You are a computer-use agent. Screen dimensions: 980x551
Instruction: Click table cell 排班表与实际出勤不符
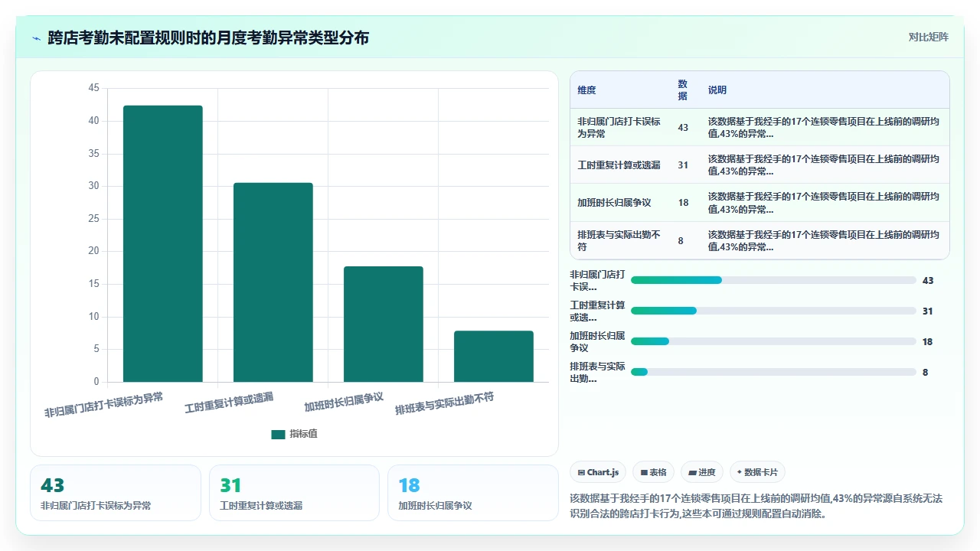point(619,241)
